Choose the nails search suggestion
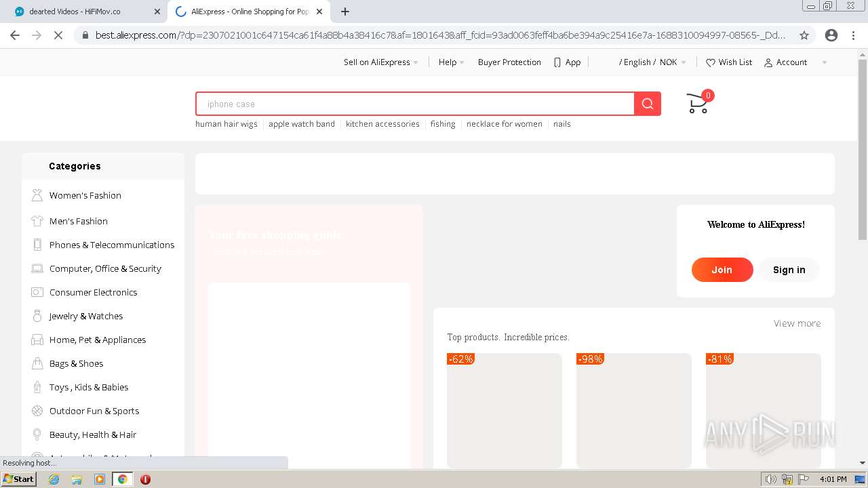 click(562, 124)
